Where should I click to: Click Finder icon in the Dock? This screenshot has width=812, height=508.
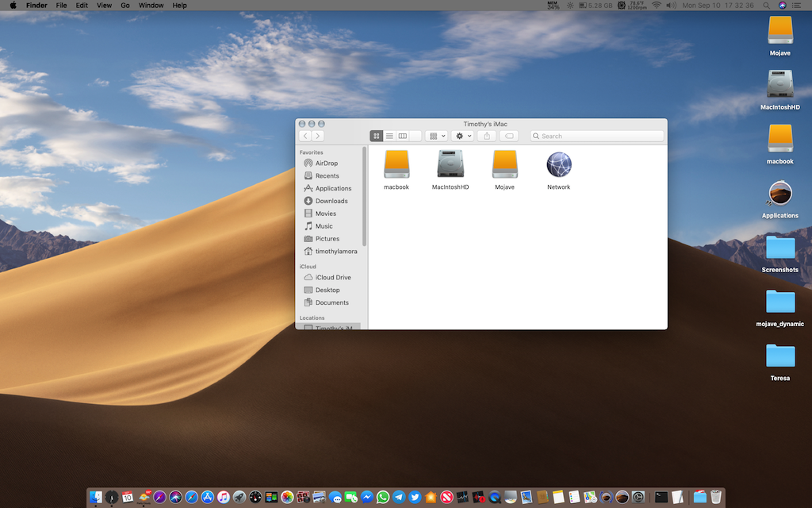(x=96, y=497)
